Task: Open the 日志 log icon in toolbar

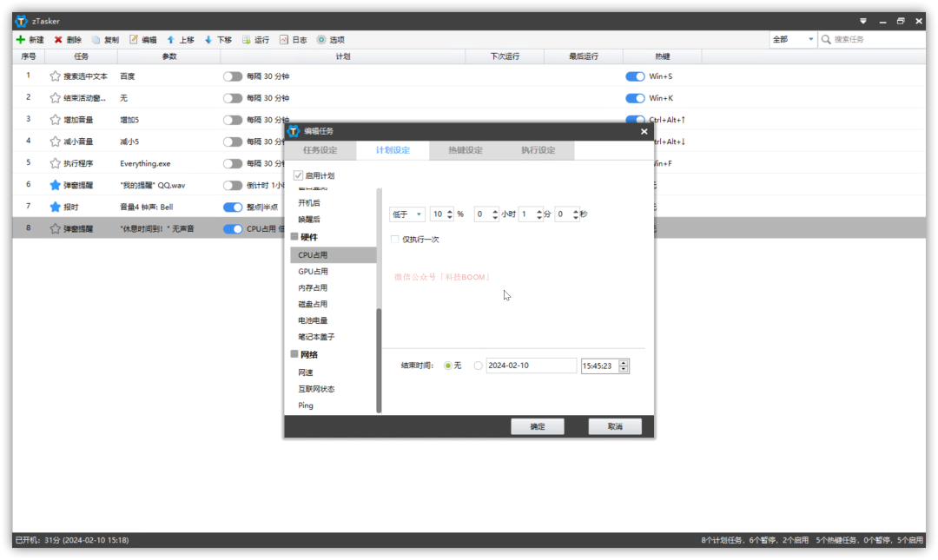Action: tap(283, 39)
